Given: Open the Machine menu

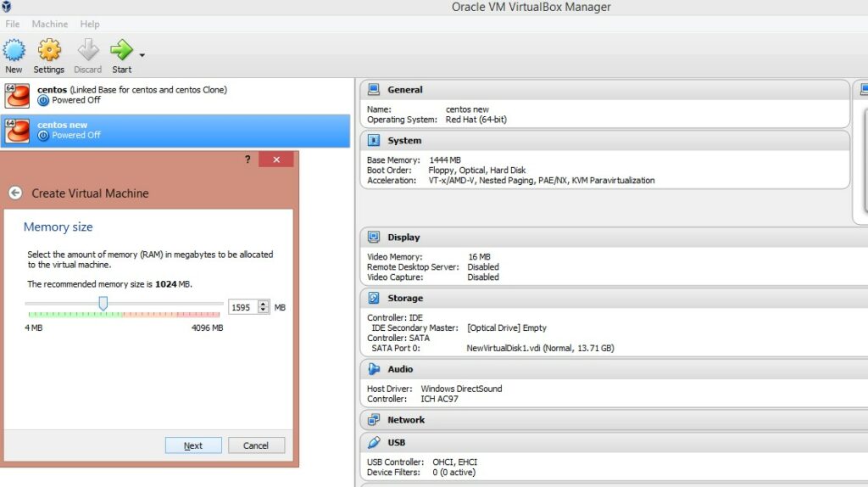Looking at the screenshot, I should tap(50, 24).
